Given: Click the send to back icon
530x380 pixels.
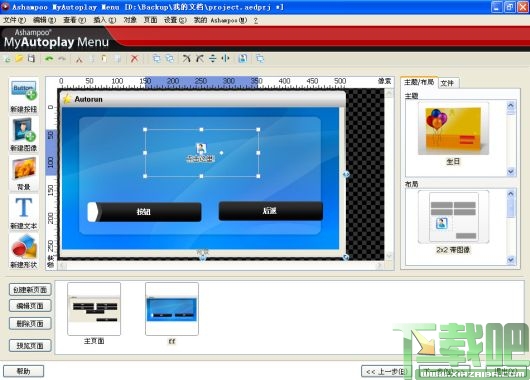Looking at the screenshot, I should pos(170,59).
